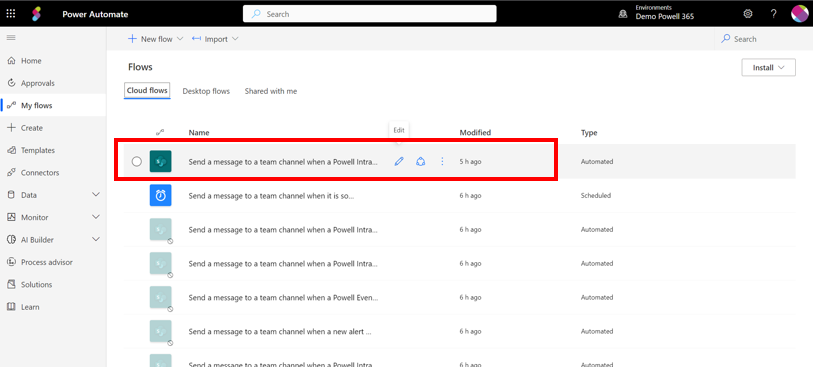Open the Environments picker Demo Powell 365
The image size is (813, 367).
[656, 13]
